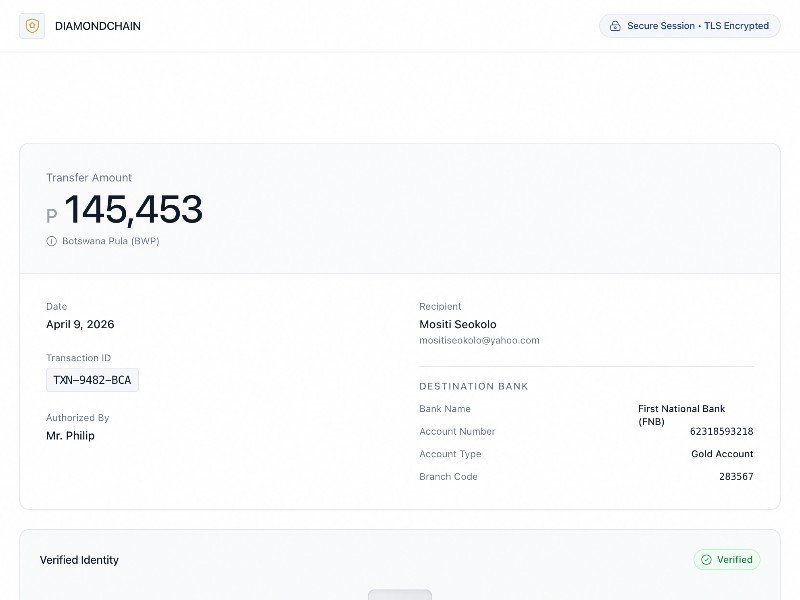
Task: Click the Pula currency symbol
Action: pos(52,215)
